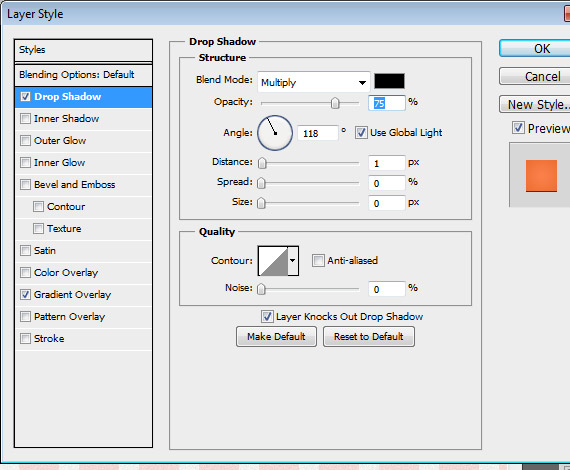This screenshot has width=570, height=470.
Task: Tick the Contour sub-option checkbox
Action: [38, 206]
